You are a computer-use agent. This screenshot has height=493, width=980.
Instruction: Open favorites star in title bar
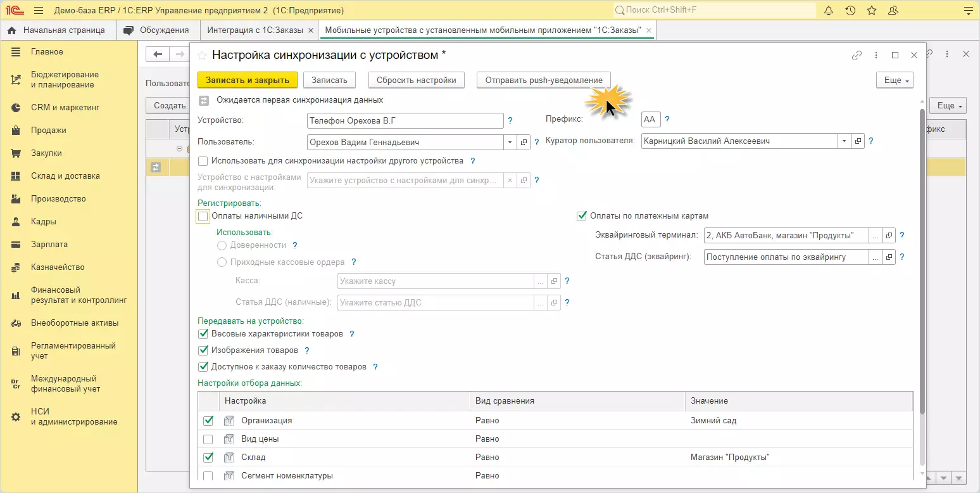point(872,11)
